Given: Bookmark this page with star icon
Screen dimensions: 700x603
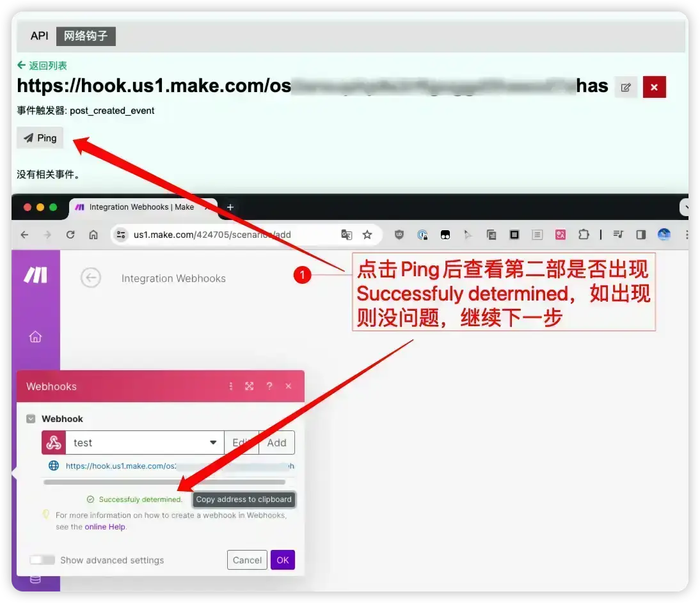Looking at the screenshot, I should pyautogui.click(x=367, y=235).
